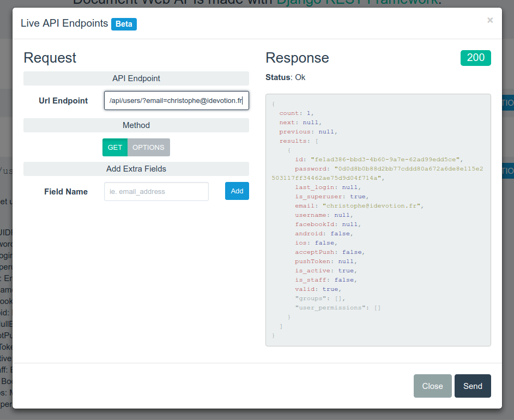Click the Close button in footer
This screenshot has height=420, width=514.
coord(432,386)
